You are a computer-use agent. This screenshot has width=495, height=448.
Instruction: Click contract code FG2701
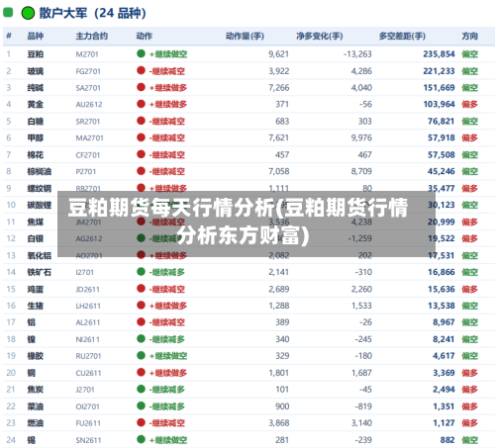coord(88,71)
